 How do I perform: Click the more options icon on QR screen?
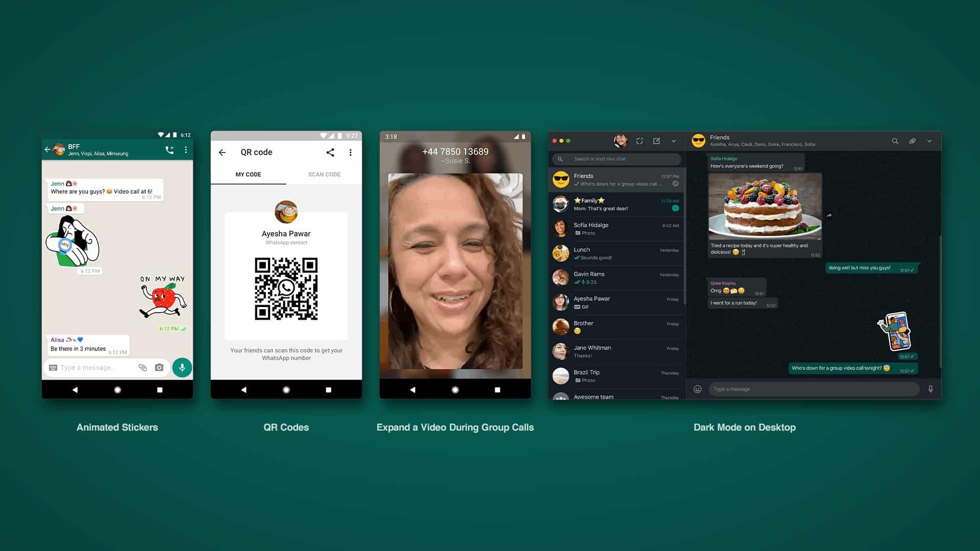(x=351, y=152)
